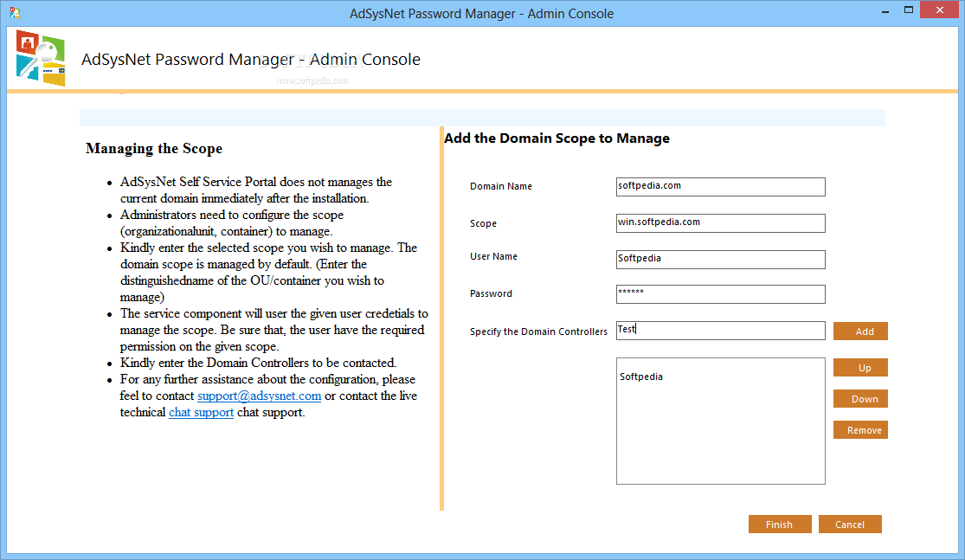The height and width of the screenshot is (560, 965).
Task: Click the Scope label
Action: pos(483,223)
